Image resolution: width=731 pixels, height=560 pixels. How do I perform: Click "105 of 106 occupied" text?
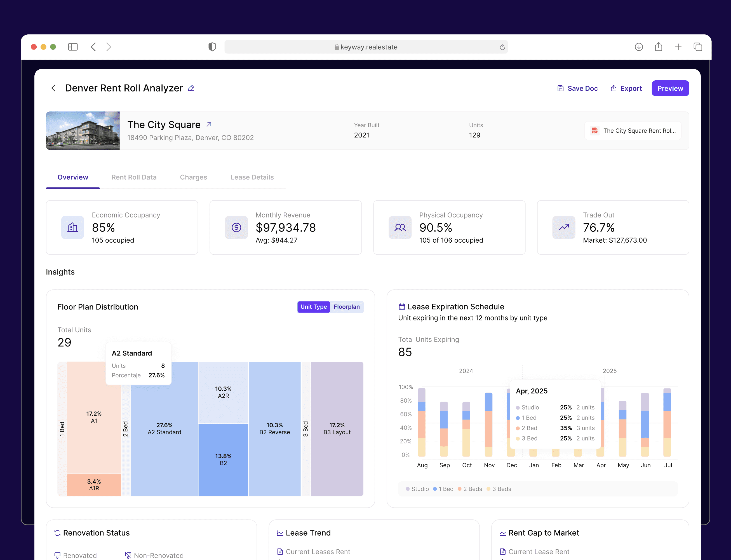(451, 240)
